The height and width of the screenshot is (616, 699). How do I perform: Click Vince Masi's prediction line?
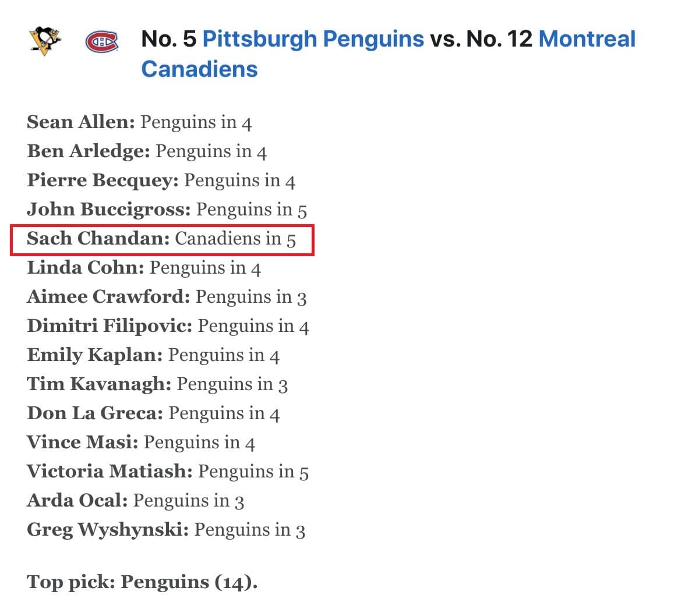pos(141,443)
